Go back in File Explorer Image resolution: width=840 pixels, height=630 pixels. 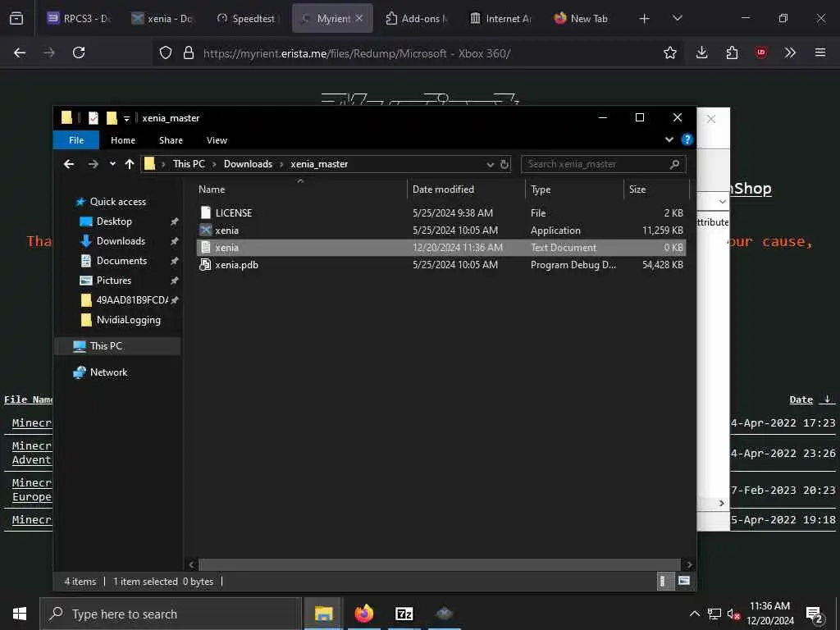pos(69,164)
